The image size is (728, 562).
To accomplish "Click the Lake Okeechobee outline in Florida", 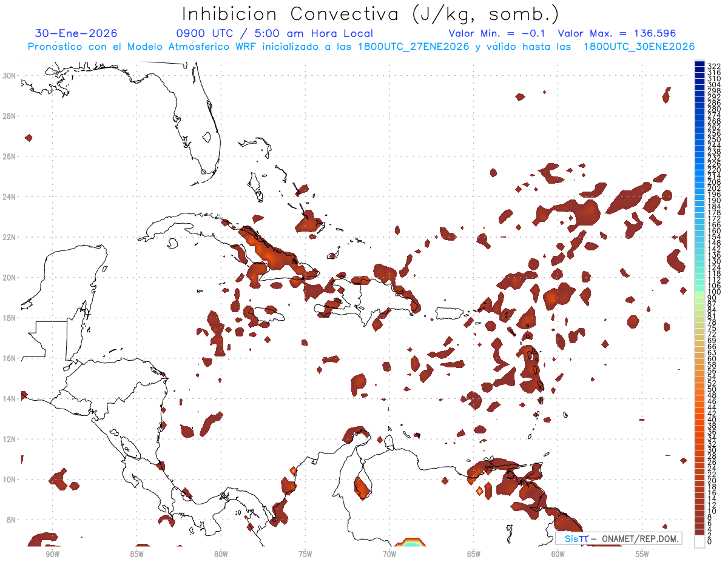I will pos(207,137).
